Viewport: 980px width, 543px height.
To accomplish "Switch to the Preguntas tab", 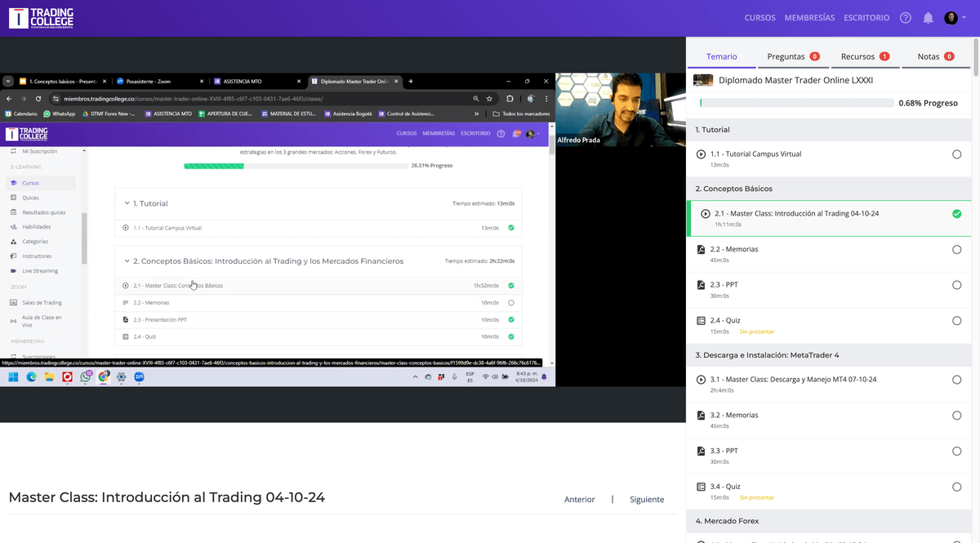I will (786, 56).
